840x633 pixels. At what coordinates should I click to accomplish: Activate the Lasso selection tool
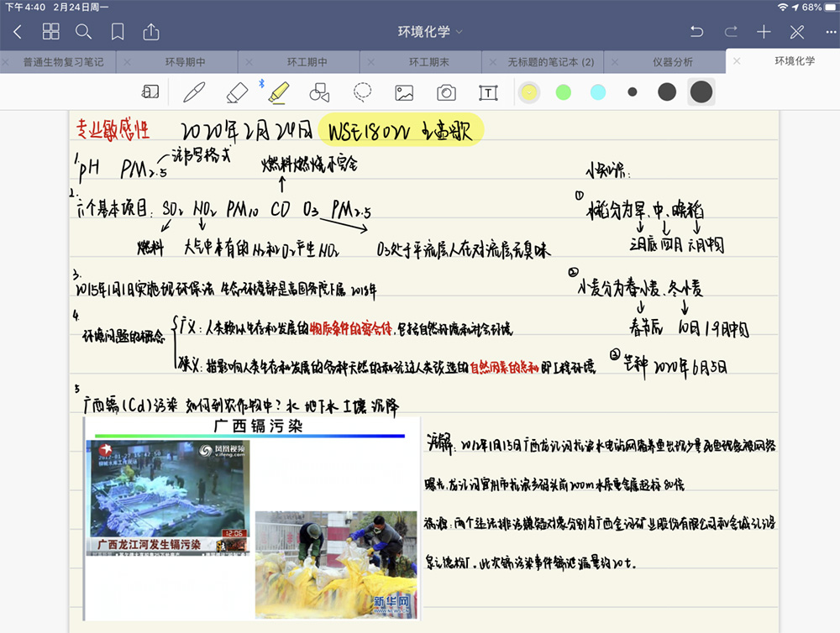click(362, 92)
